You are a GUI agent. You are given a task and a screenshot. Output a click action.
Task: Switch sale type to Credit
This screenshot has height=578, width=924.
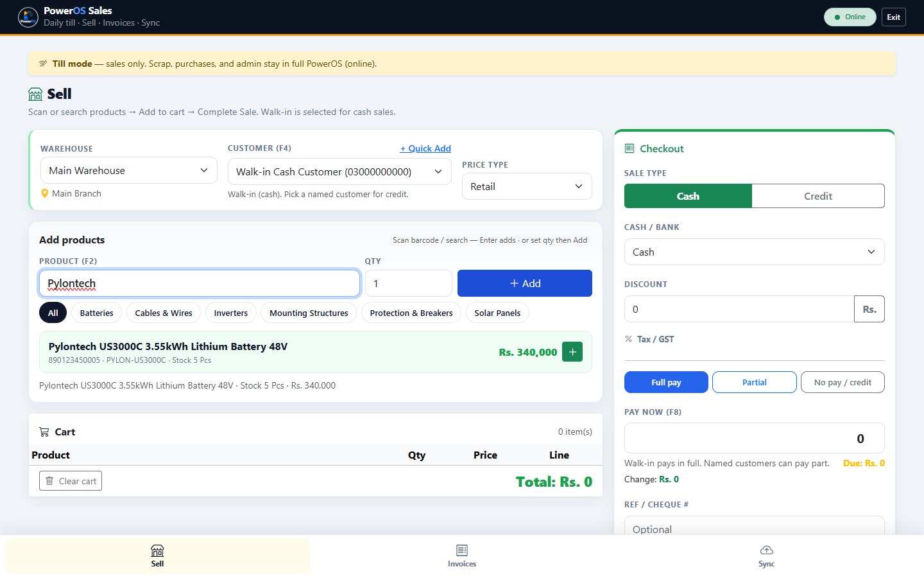pyautogui.click(x=818, y=196)
